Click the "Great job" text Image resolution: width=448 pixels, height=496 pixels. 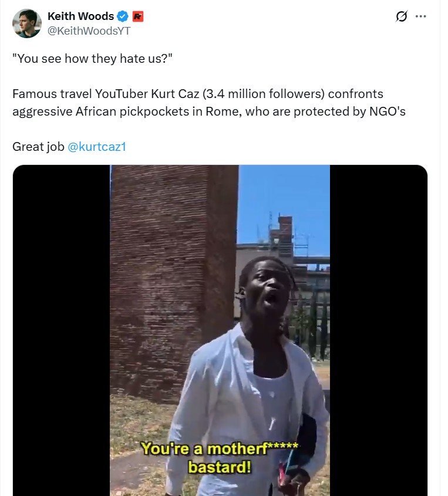click(x=38, y=147)
